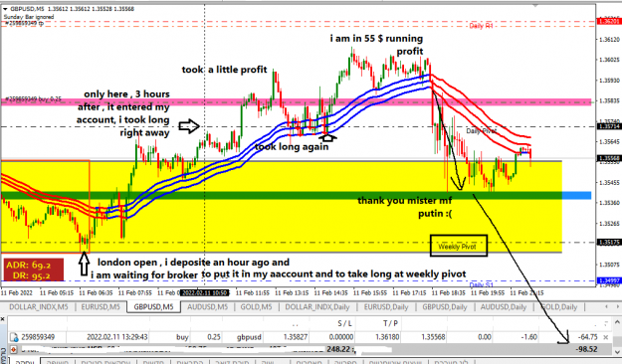The height and width of the screenshot is (364, 622).
Task: Click the current price tag on price axis
Action: point(609,158)
